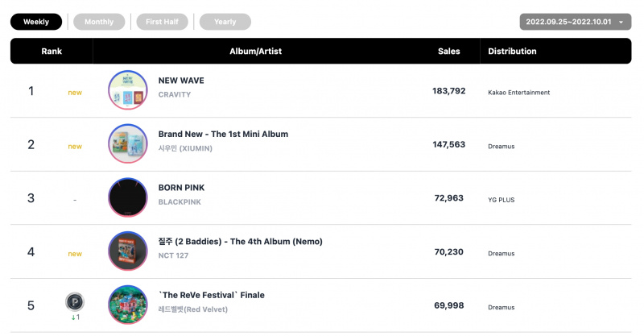Open the NCT 127 2 Baddies cover
The image size is (644, 336).
[128, 251]
